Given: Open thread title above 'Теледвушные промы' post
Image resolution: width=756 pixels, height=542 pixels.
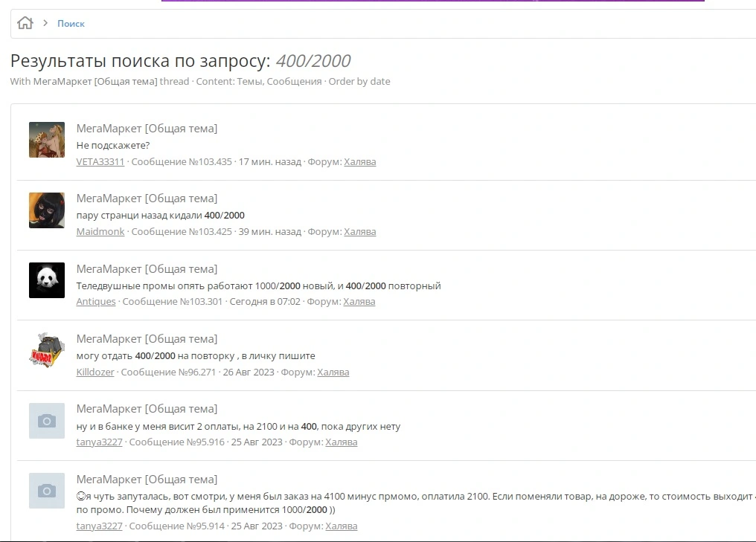Looking at the screenshot, I should 147,269.
